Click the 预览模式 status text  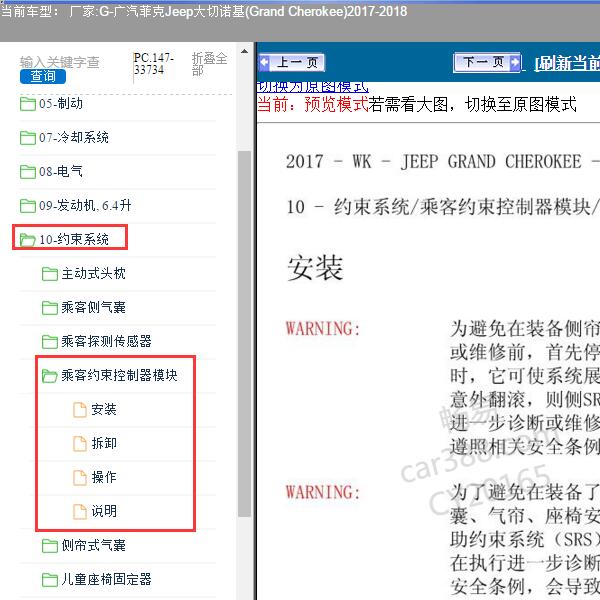tap(336, 104)
